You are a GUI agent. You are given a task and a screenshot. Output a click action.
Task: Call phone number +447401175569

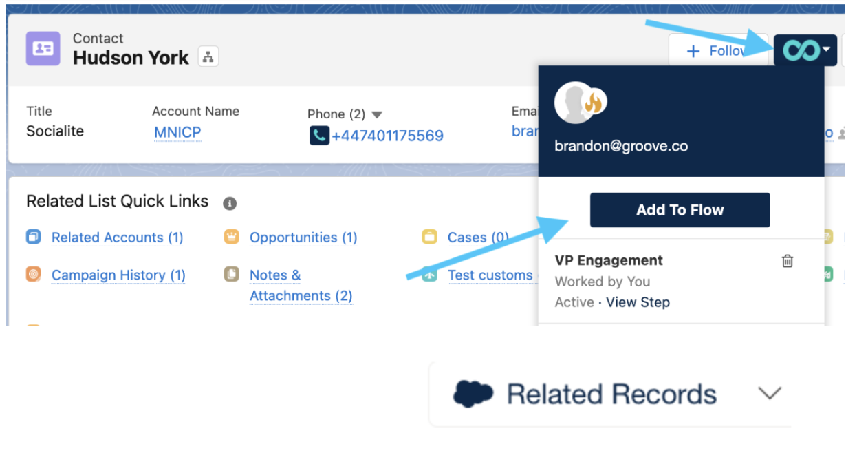pyautogui.click(x=387, y=136)
